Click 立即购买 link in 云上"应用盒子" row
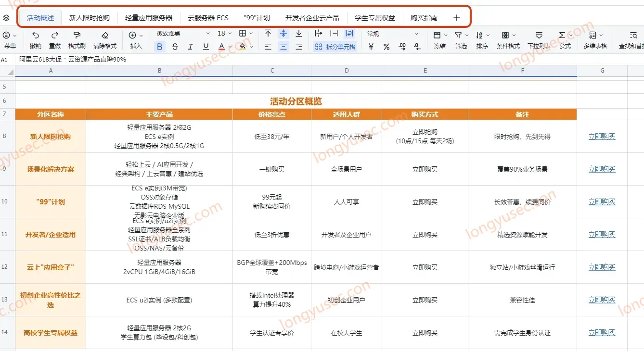644x351 pixels. point(602,267)
